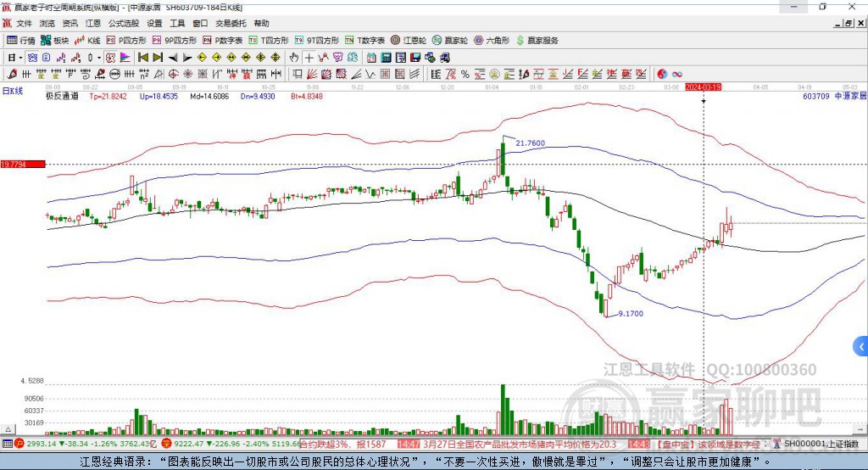Minimize the inner chart window
Image resolution: width=868 pixels, height=470 pixels.
click(838, 23)
